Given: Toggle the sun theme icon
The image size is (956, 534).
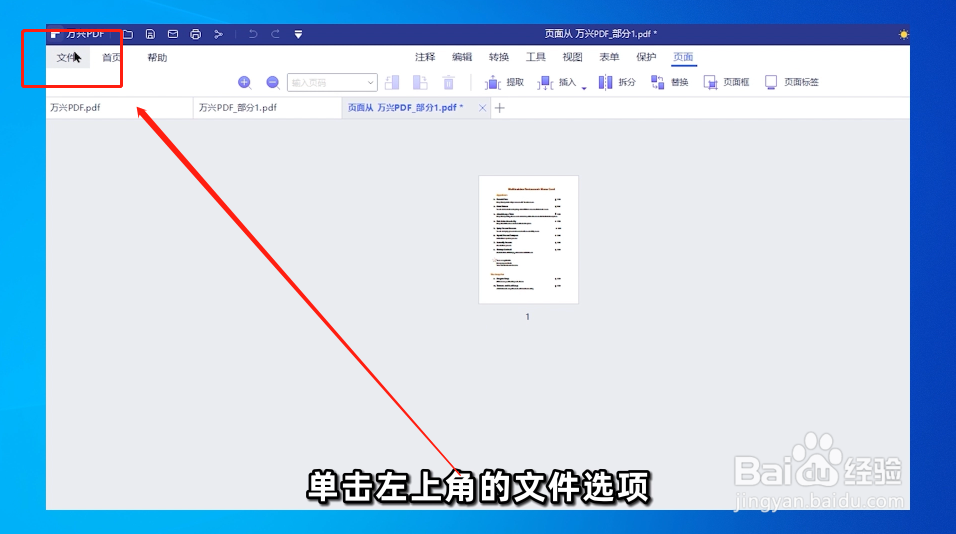Looking at the screenshot, I should tap(903, 34).
